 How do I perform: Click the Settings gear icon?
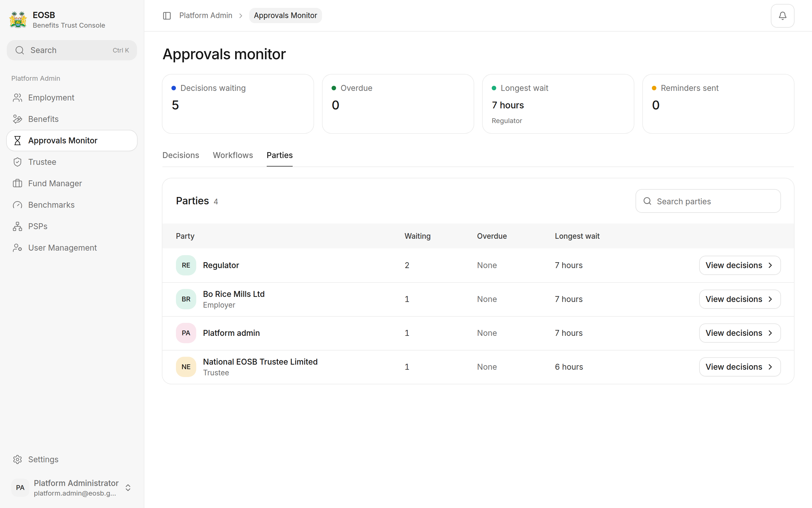coord(17,459)
